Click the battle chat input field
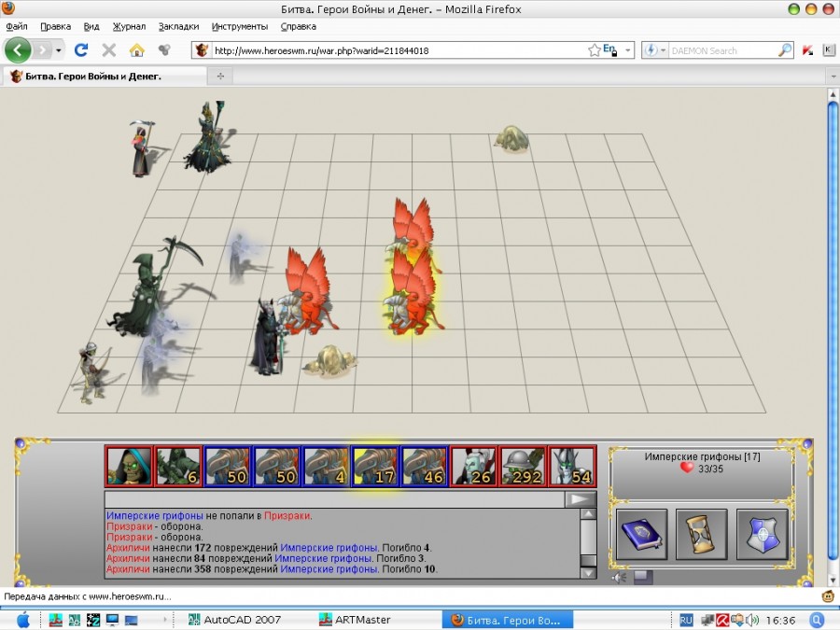 pos(334,499)
